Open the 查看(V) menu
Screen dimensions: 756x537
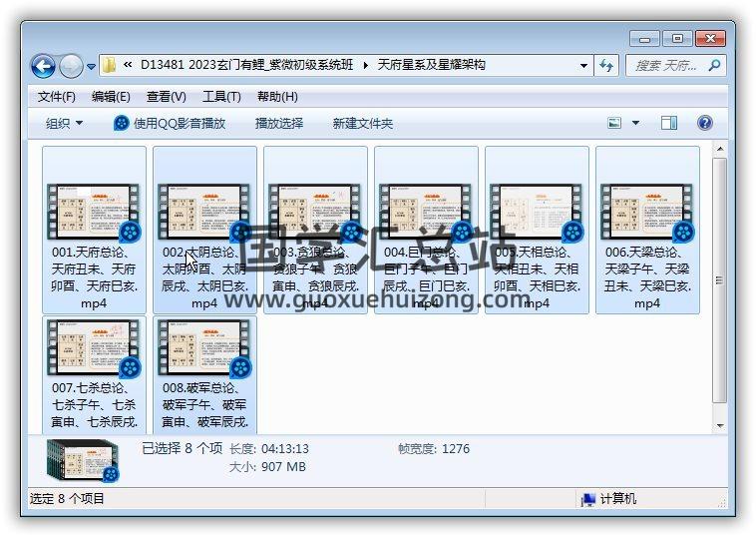(167, 97)
